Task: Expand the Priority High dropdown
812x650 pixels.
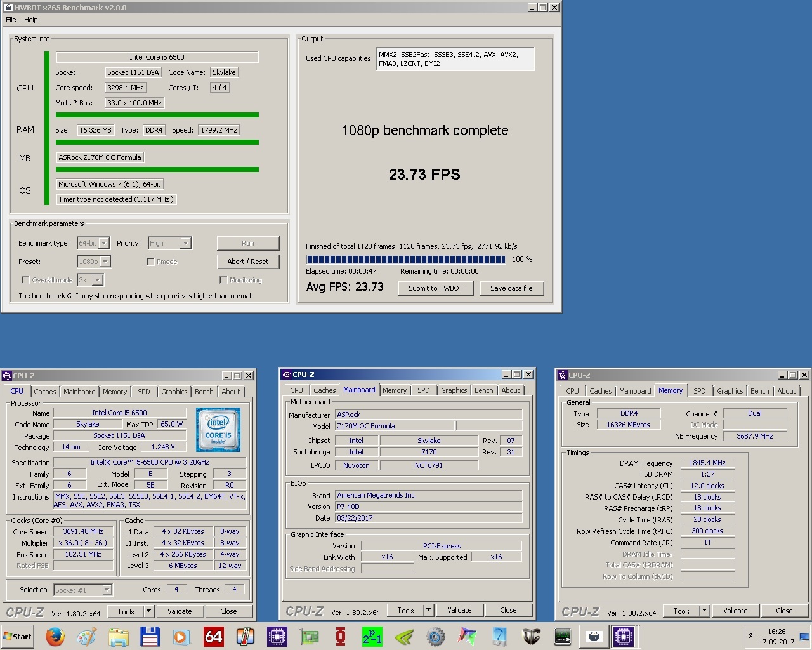Action: click(169, 243)
